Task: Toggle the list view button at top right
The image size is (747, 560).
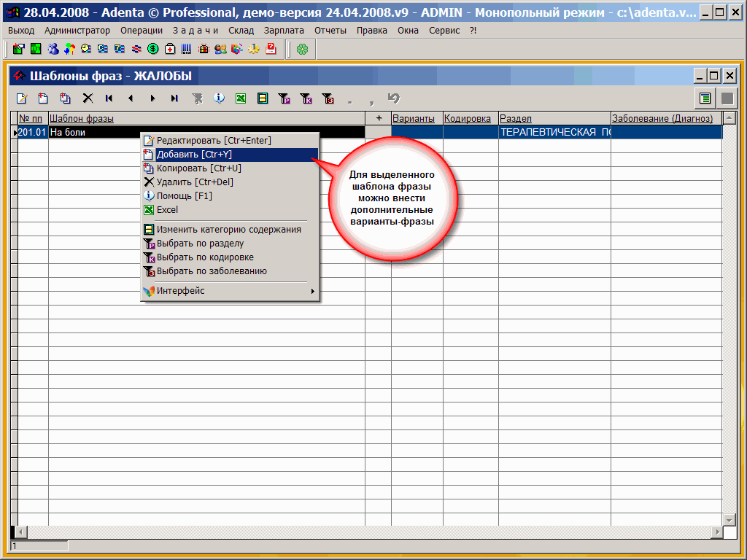Action: tap(705, 98)
